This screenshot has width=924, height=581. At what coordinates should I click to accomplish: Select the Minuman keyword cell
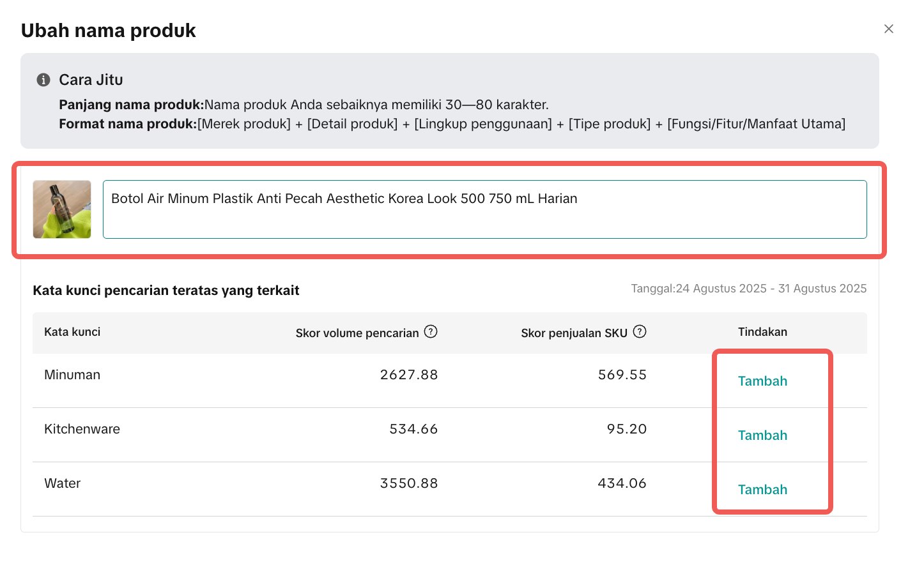coord(72,375)
